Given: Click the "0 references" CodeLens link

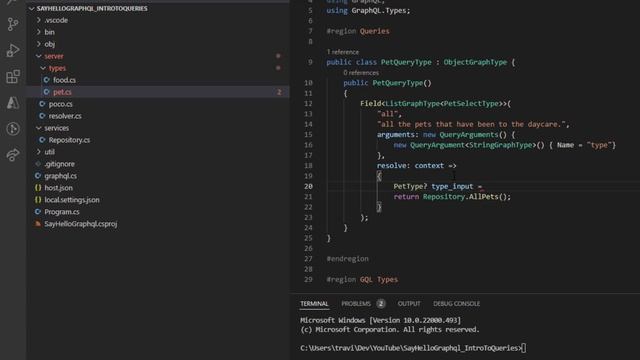Looking at the screenshot, I should tap(361, 73).
